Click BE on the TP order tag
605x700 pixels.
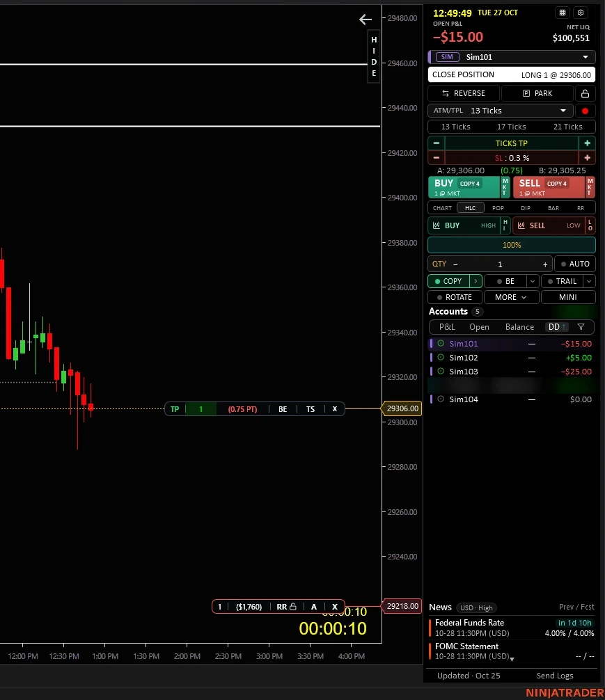click(283, 409)
